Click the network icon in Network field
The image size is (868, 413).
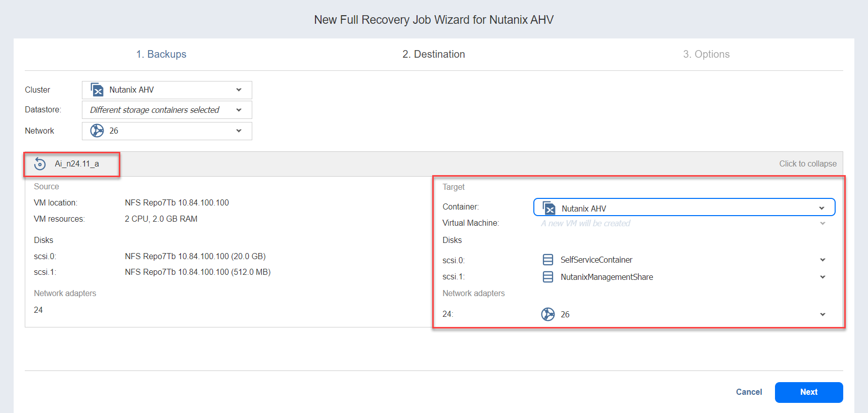coord(97,131)
